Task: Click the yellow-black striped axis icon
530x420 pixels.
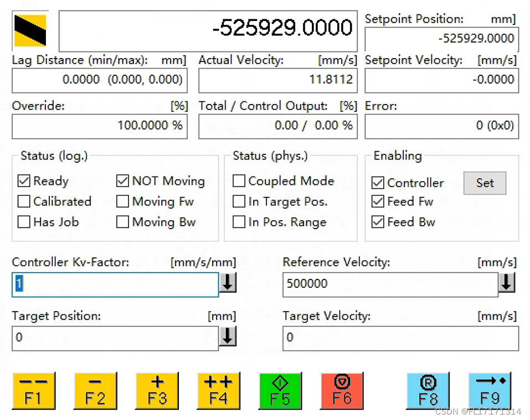Action: [x=30, y=30]
